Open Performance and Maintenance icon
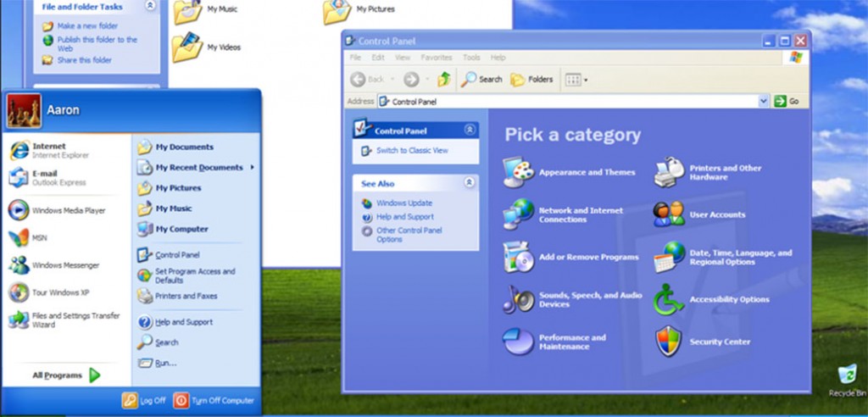Image resolution: width=868 pixels, height=417 pixels. (x=519, y=342)
